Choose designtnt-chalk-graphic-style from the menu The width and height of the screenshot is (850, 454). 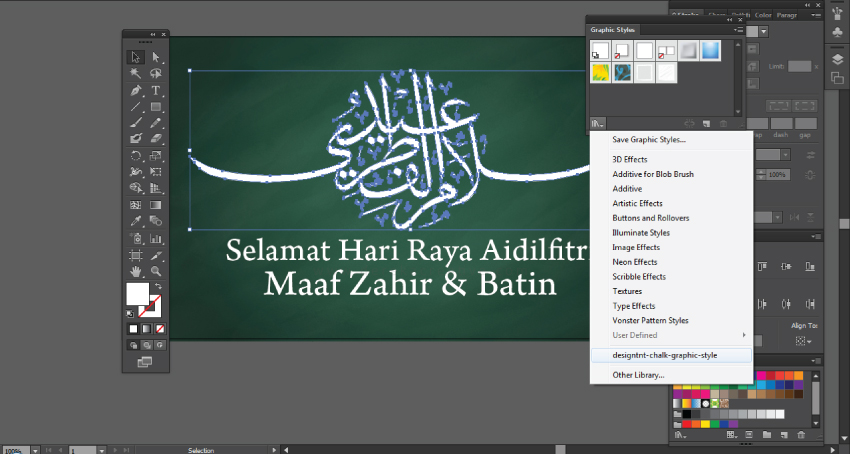[665, 354]
